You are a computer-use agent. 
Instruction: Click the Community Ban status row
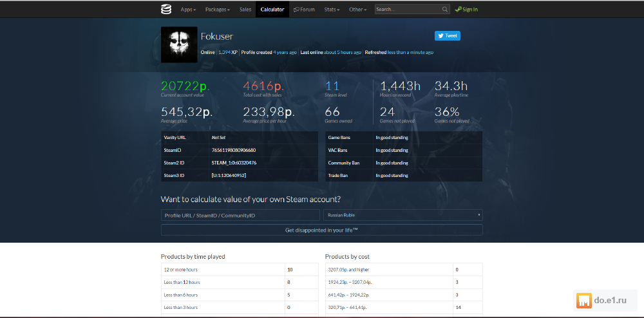404,163
